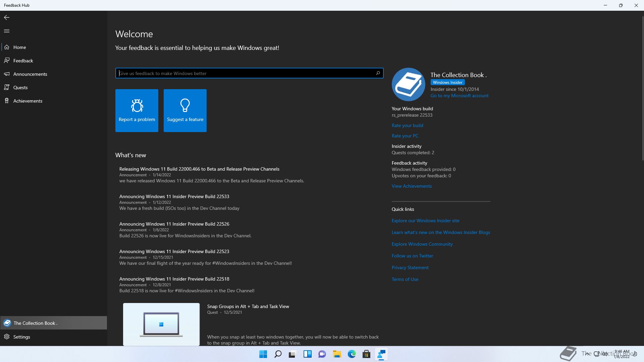The width and height of the screenshot is (644, 362).
Task: Open Microsoft Store from the taskbar
Action: tap(366, 354)
